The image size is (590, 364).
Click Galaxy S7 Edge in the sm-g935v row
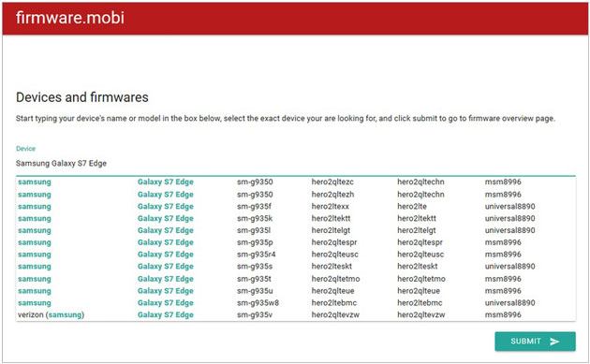(x=166, y=315)
